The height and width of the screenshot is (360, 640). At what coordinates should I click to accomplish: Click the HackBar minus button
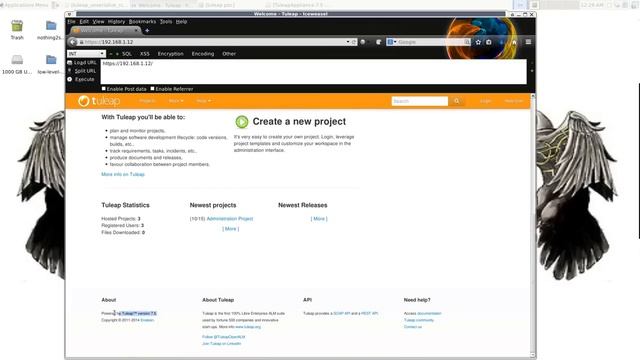point(111,54)
